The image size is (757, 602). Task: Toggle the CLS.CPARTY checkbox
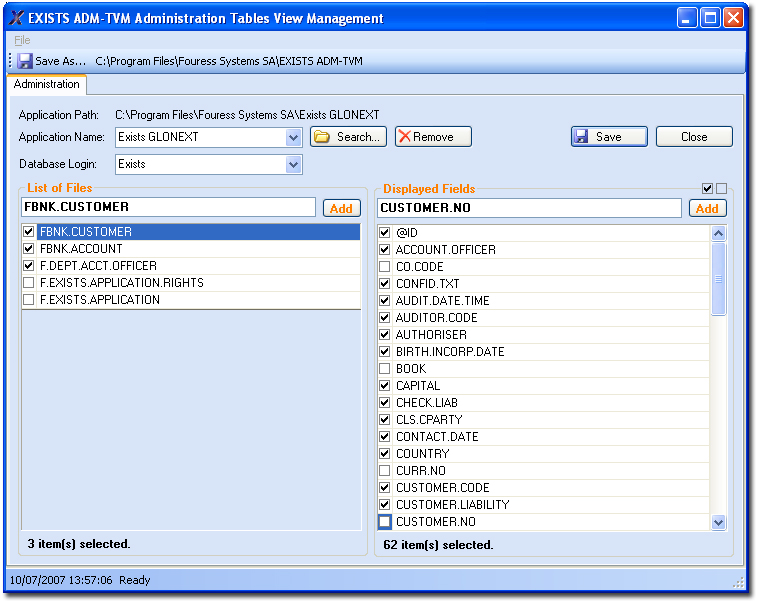(385, 420)
